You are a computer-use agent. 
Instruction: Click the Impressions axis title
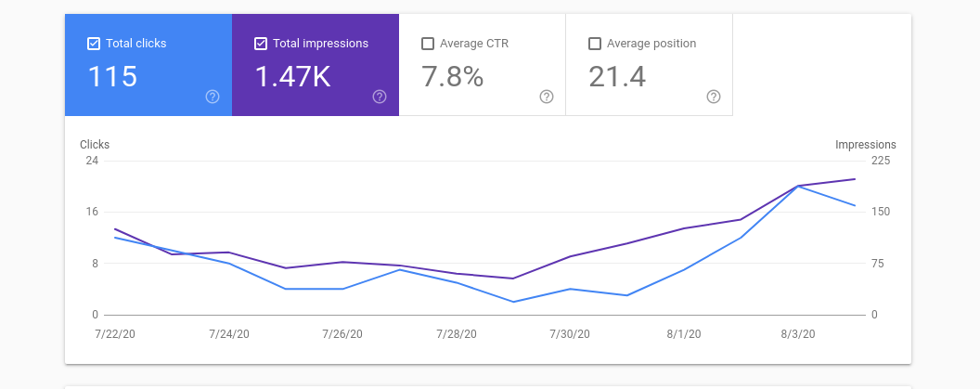coord(866,145)
